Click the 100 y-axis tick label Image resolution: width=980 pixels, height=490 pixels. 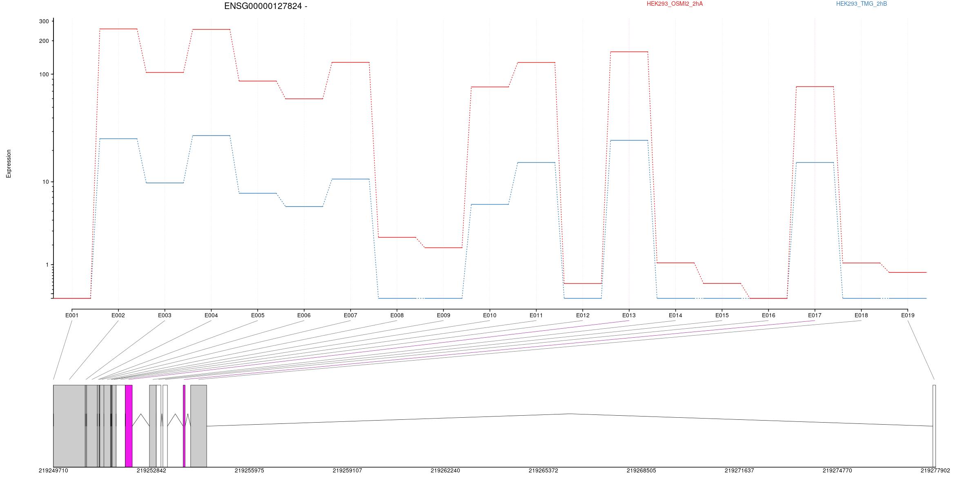click(44, 74)
